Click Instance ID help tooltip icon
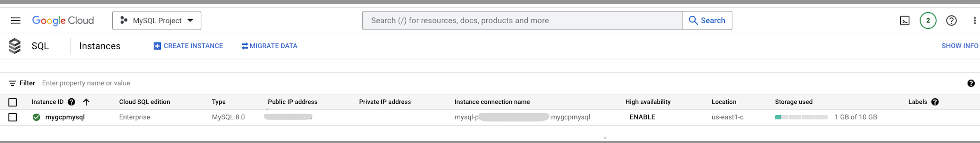Screen dimensions: 980x143 (71, 102)
